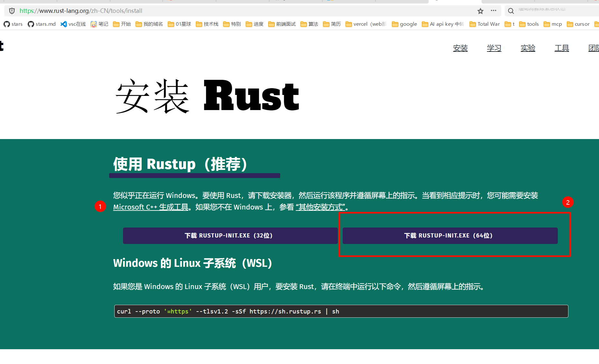Screen dimensions: 599x364
Task: Follow the 其他安装方式 link
Action: point(320,207)
